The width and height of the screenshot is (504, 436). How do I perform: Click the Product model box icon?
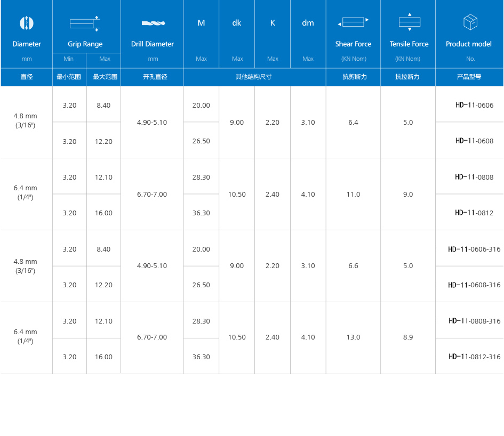470,22
